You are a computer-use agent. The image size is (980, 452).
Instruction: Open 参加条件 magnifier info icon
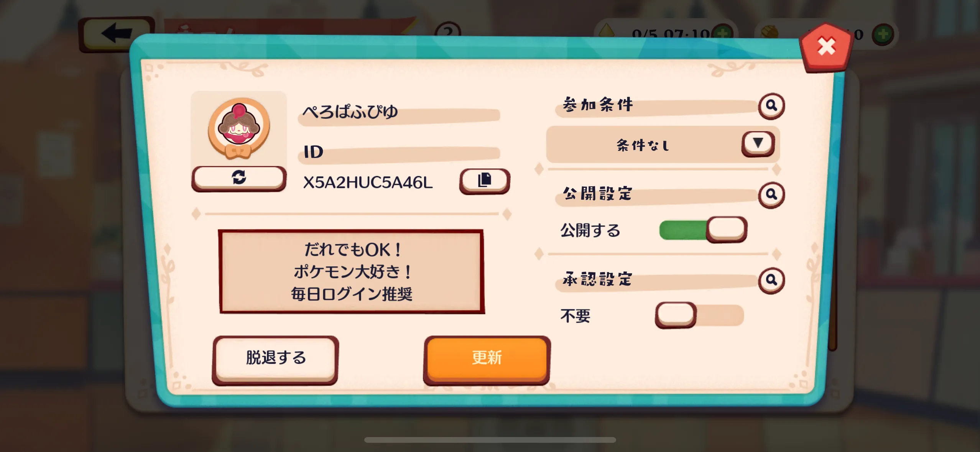pos(771,105)
